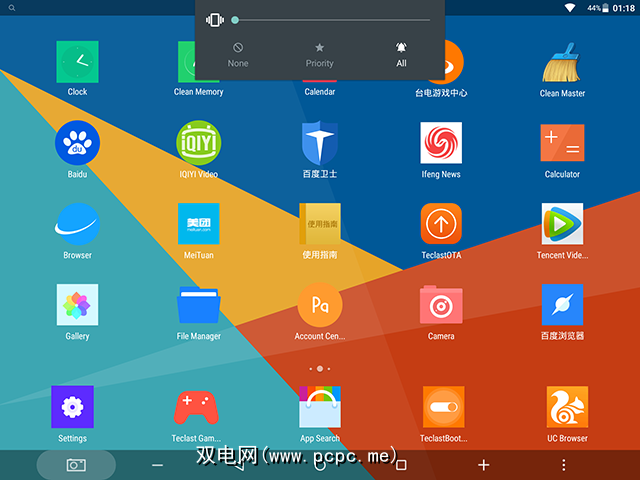The image size is (640, 480).
Task: Open Account Center Pa icon
Action: click(x=320, y=305)
